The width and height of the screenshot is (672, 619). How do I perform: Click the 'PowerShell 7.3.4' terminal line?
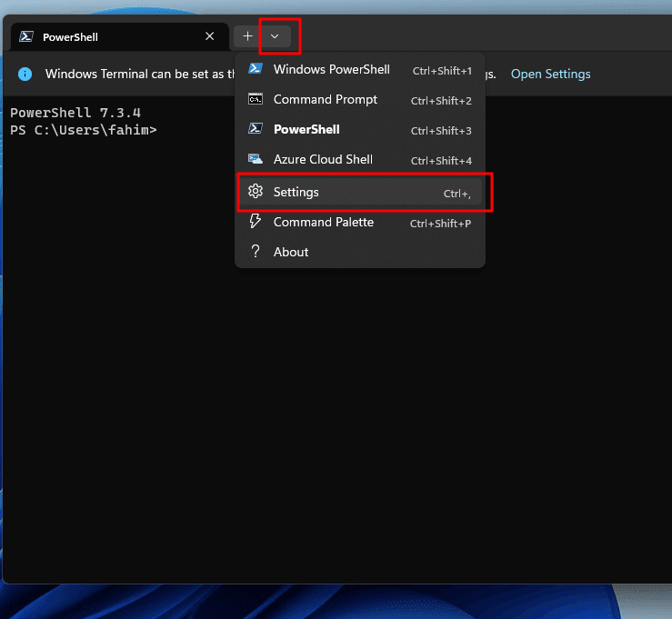[75, 113]
